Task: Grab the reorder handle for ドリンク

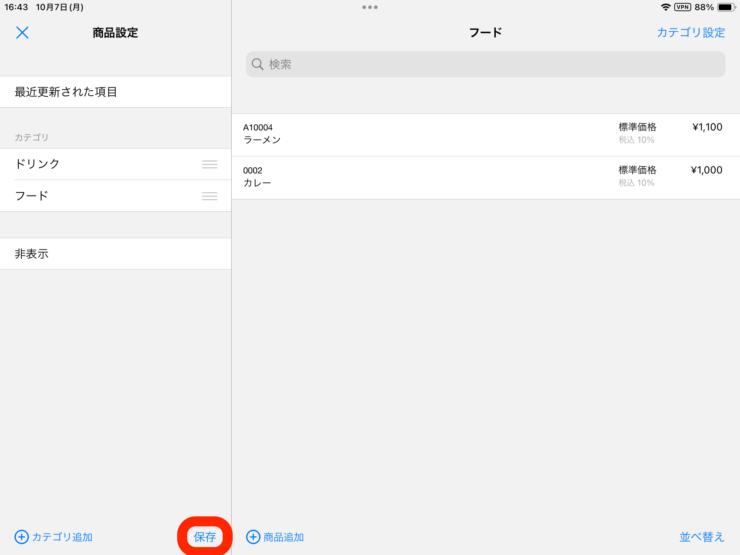Action: click(x=210, y=164)
